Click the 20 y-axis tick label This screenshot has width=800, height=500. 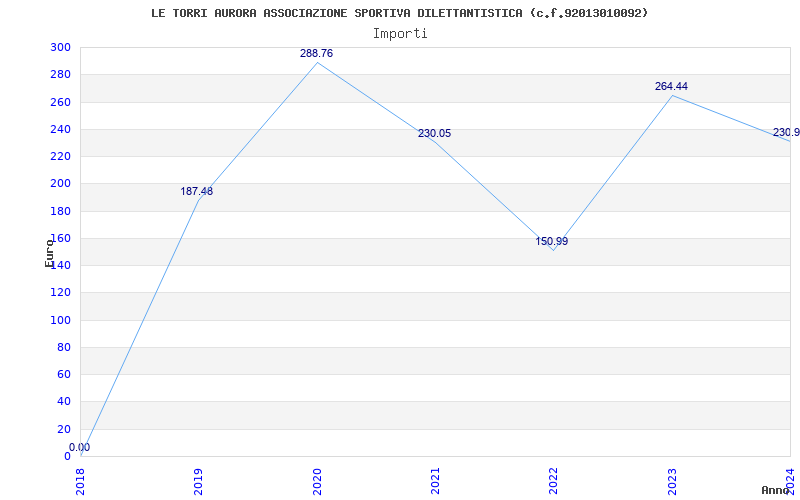coord(64,429)
